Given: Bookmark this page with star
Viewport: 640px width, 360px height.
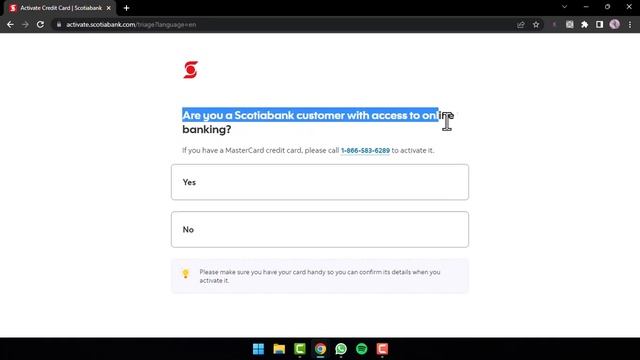Looking at the screenshot, I should 536,24.
